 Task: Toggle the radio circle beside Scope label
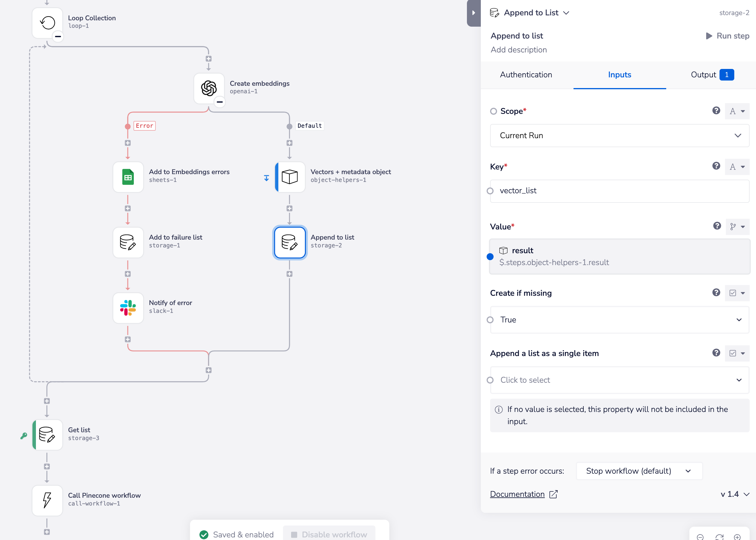(493, 112)
